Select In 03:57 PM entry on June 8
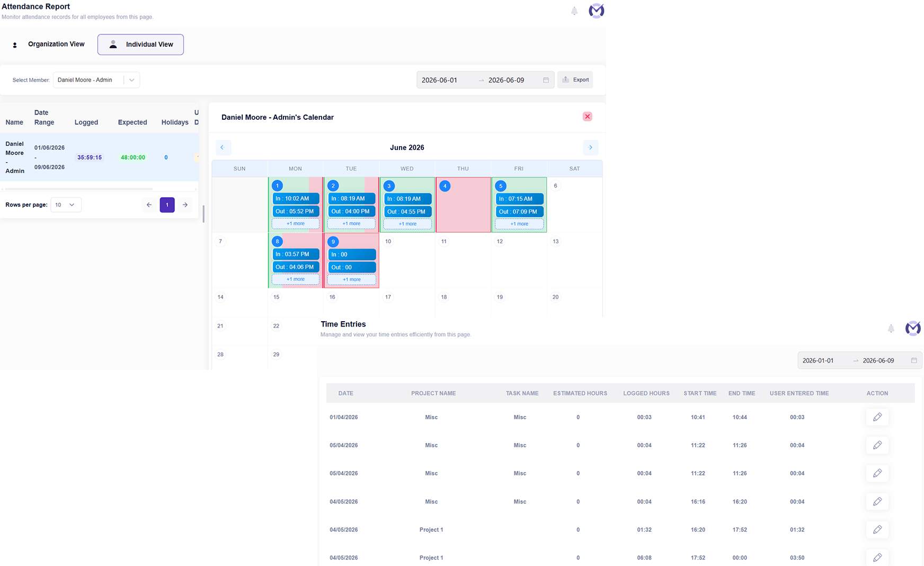 [x=296, y=254]
